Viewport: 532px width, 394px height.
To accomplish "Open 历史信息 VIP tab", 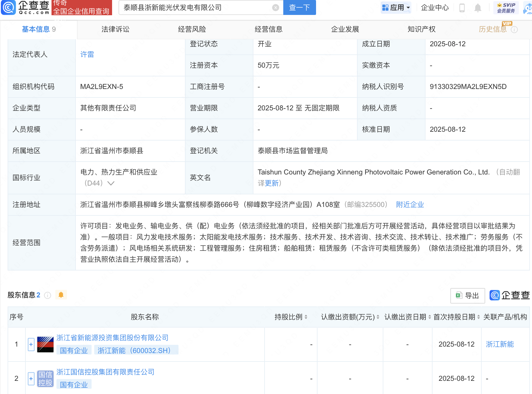I will [x=492, y=29].
